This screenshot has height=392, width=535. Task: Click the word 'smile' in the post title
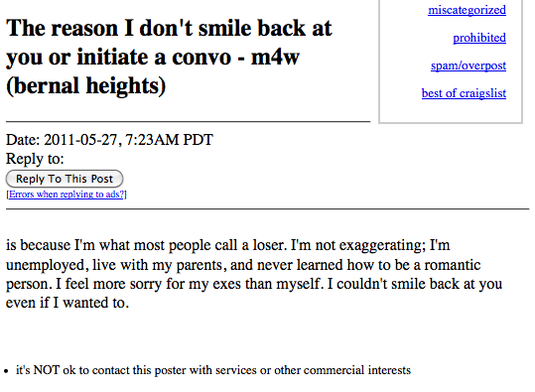(x=224, y=28)
